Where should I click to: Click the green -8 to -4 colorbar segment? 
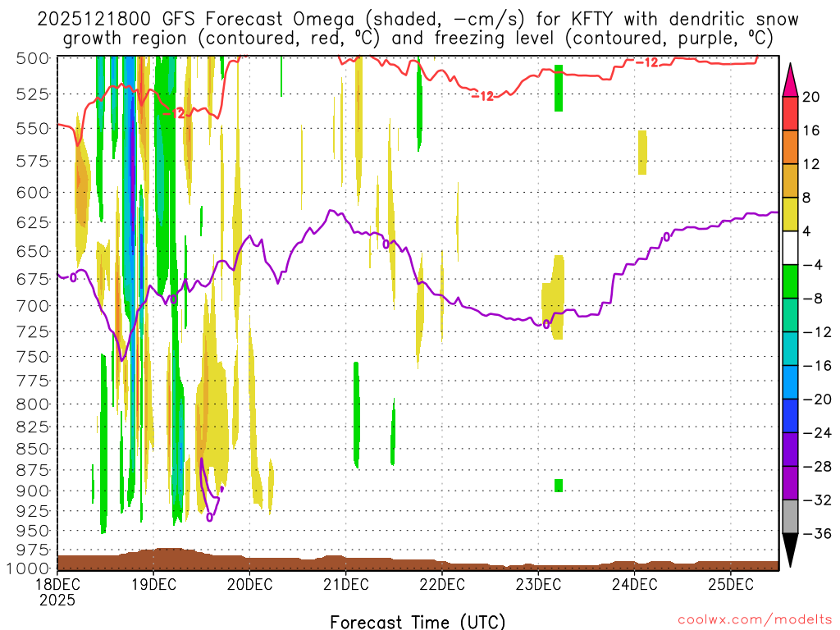(790, 281)
